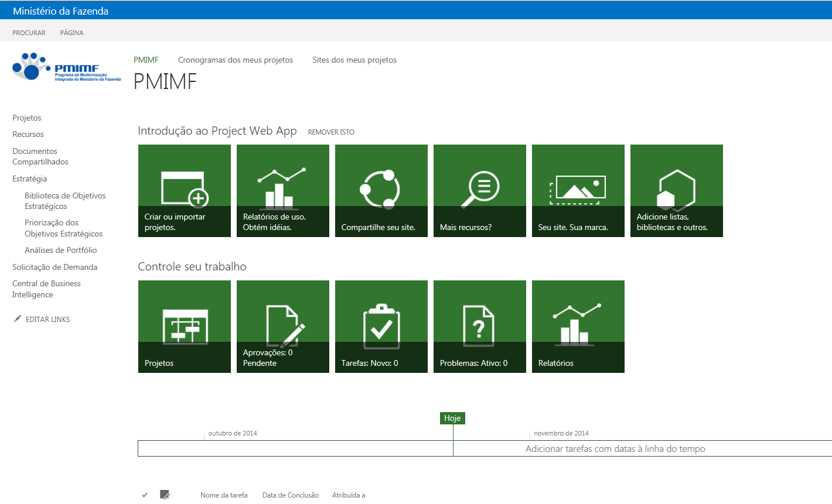Click the 'Seu site. Sua marca.' picture icon
Viewport: 832px width, 504px height.
coord(578,190)
